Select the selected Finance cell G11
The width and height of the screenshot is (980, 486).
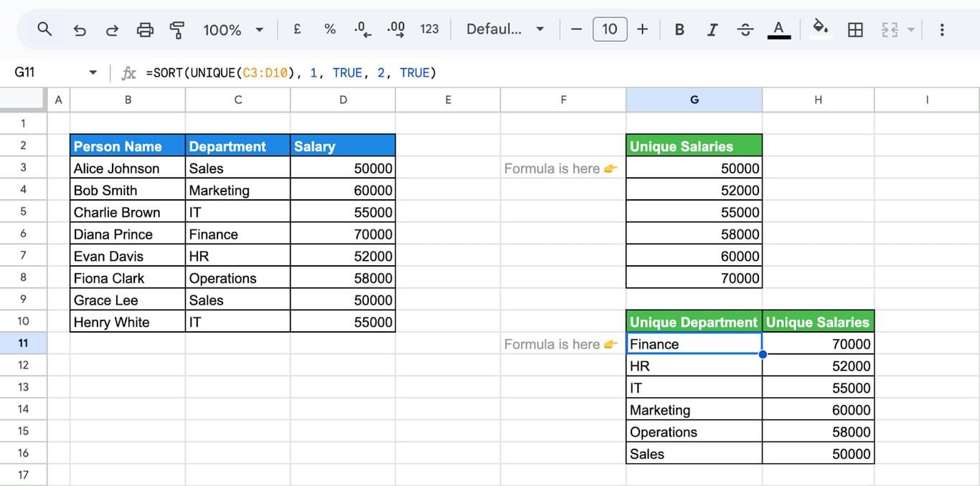[694, 343]
